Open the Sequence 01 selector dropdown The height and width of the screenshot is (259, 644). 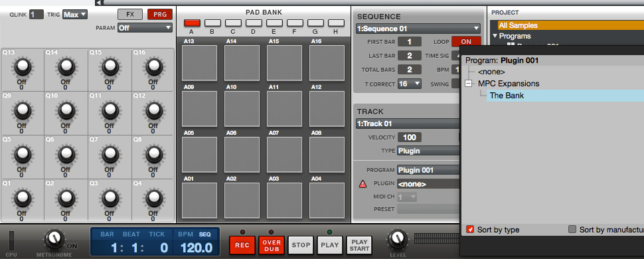pos(418,29)
